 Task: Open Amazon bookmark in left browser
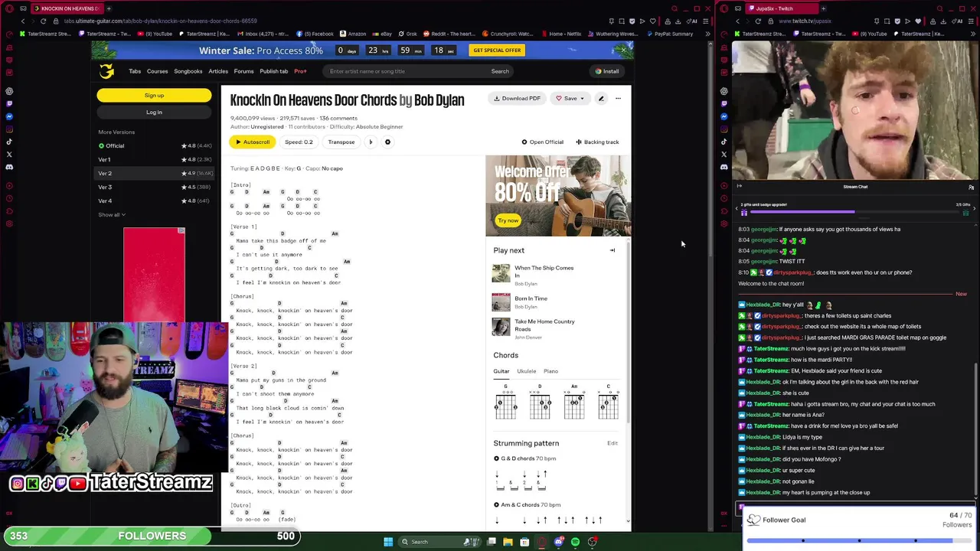(353, 34)
